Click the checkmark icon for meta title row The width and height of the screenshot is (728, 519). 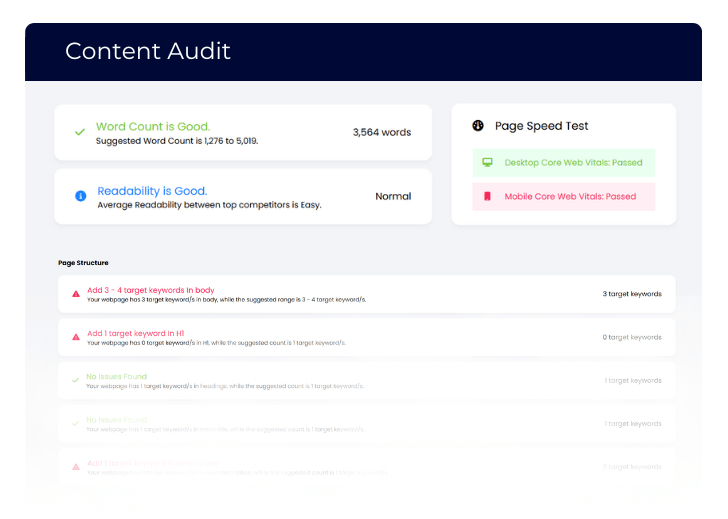coord(75,423)
